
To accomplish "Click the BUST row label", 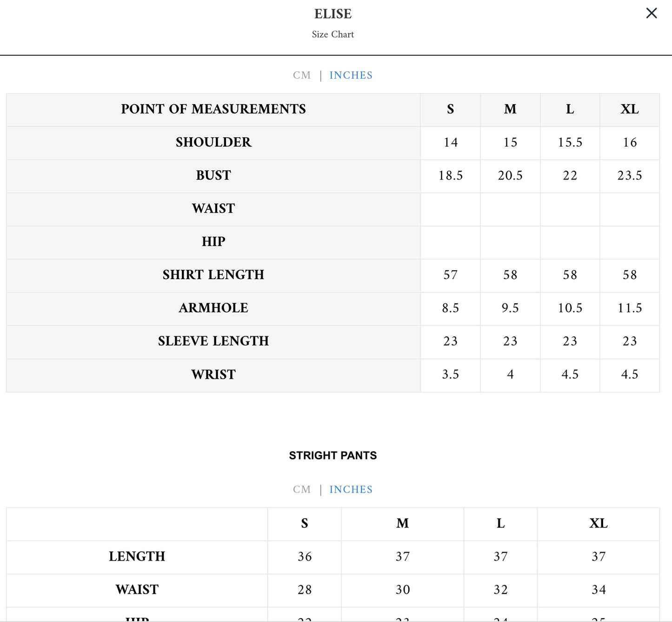I will (213, 175).
